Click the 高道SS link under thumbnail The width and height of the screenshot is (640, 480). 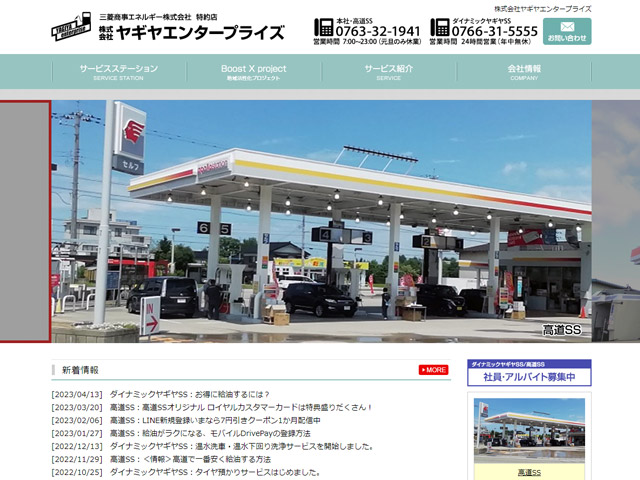[x=529, y=473]
